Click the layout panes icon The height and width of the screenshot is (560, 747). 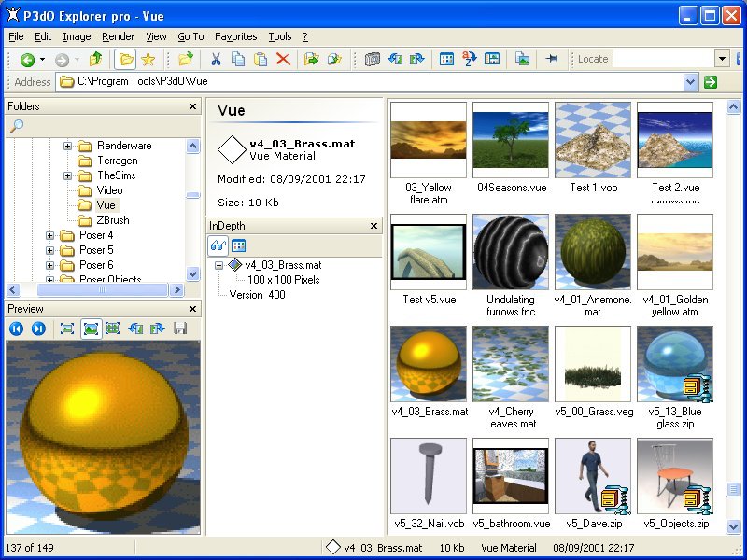pos(492,59)
